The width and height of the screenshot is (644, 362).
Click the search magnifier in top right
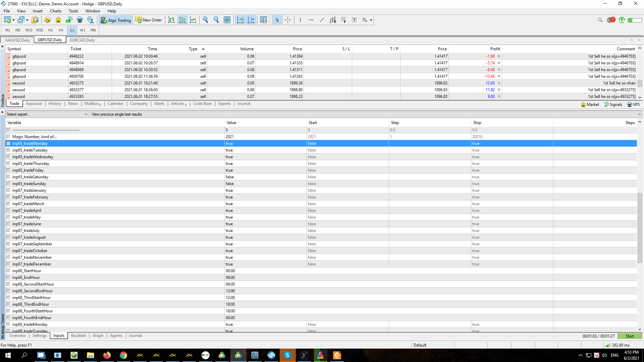(600, 20)
